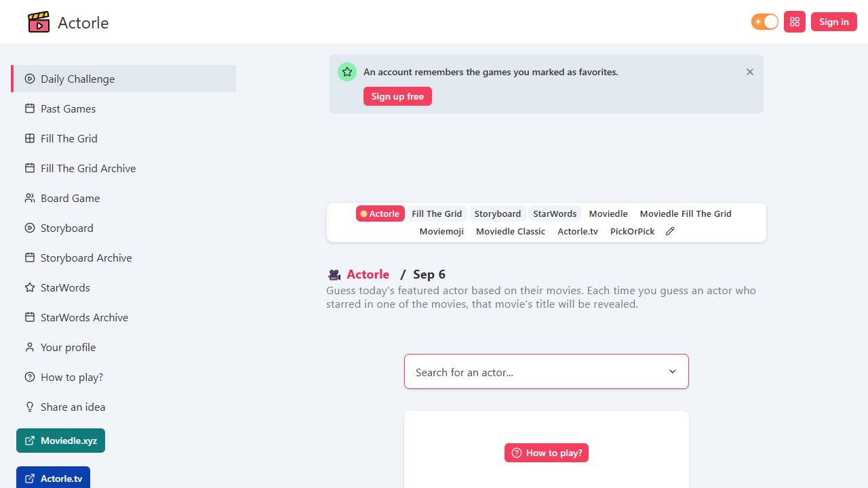Click the green star favorites icon
The image size is (868, 488).
[347, 72]
